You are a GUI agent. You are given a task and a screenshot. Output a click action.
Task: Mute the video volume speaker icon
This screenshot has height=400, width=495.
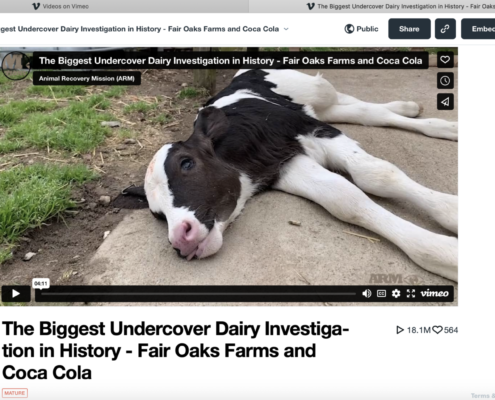point(367,293)
